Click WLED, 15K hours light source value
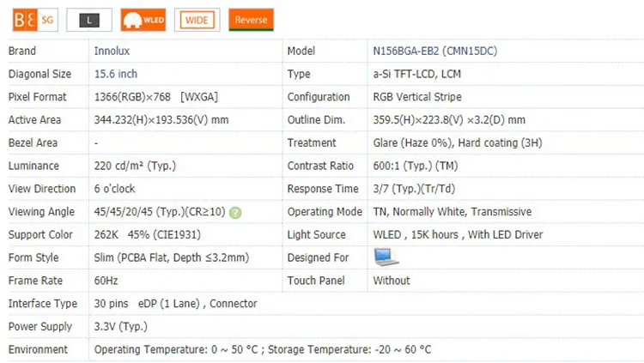 458,235
